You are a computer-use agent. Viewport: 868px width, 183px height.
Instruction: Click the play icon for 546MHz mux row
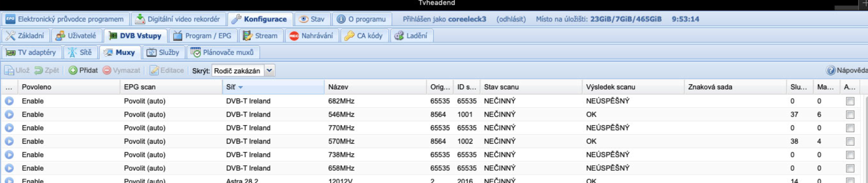[9, 114]
